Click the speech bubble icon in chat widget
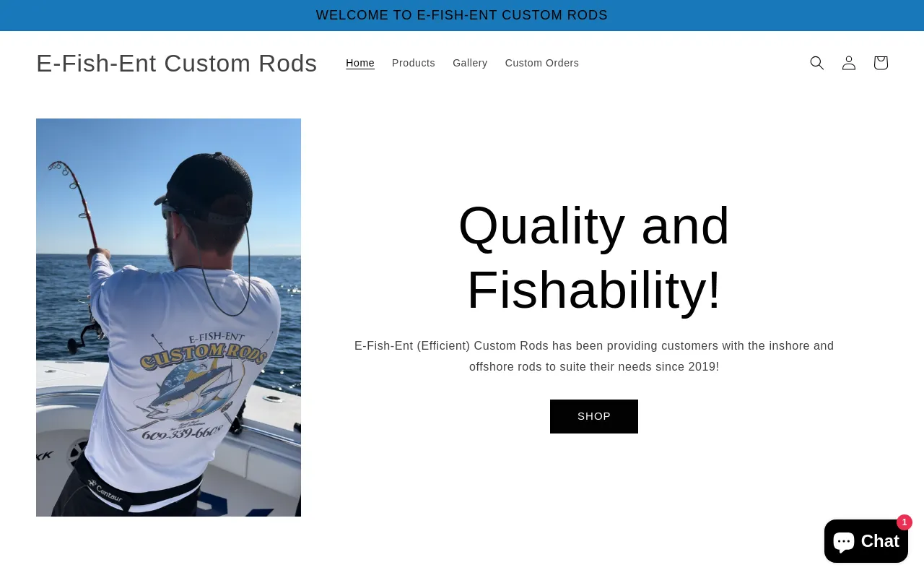Image resolution: width=924 pixels, height=578 pixels. click(844, 541)
